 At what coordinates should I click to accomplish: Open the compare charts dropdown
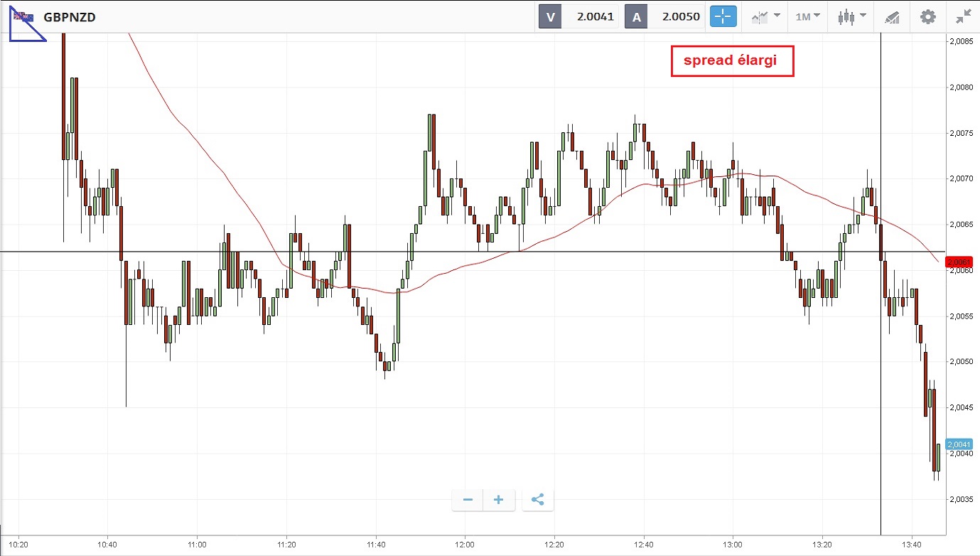[765, 16]
